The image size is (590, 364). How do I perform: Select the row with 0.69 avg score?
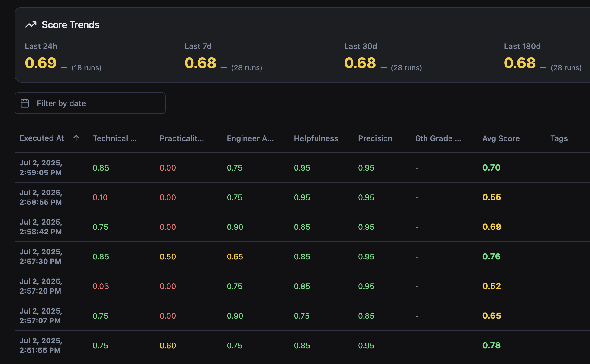pyautogui.click(x=491, y=227)
